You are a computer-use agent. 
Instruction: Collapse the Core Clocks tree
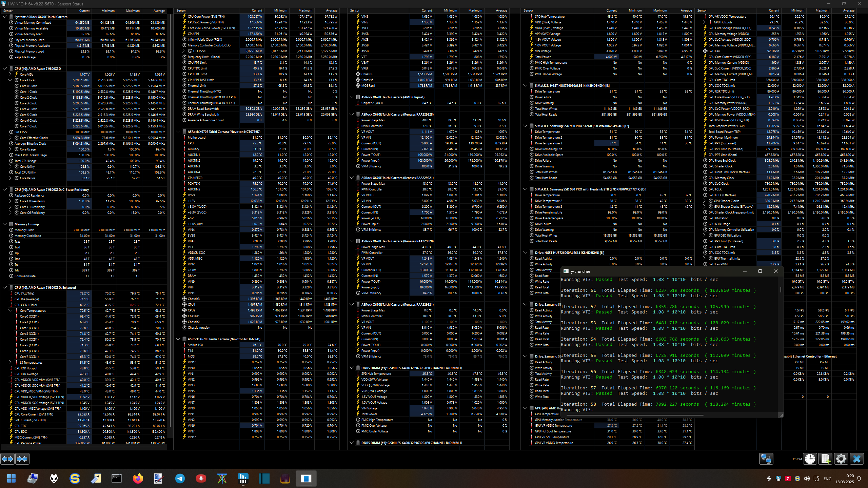pos(10,80)
